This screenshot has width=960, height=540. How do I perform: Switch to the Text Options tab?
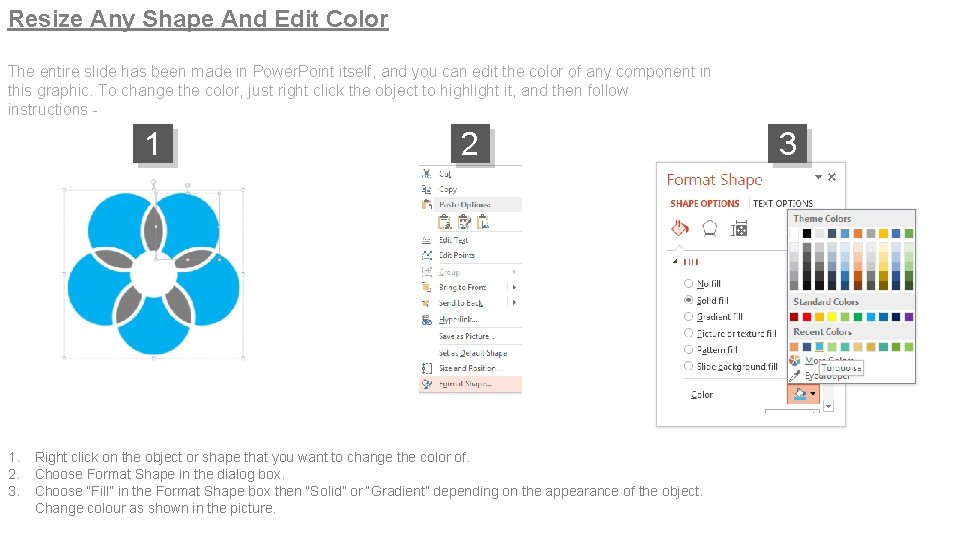783,204
